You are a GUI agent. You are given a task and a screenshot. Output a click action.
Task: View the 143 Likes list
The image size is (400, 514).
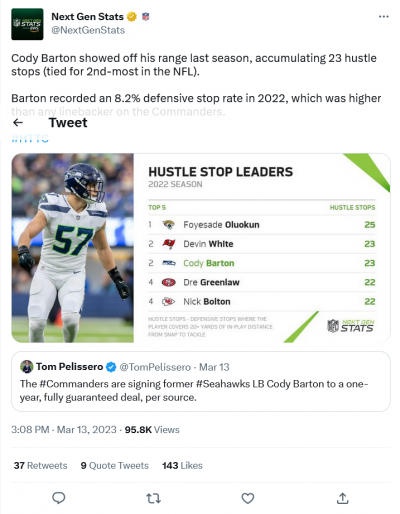[x=182, y=465]
